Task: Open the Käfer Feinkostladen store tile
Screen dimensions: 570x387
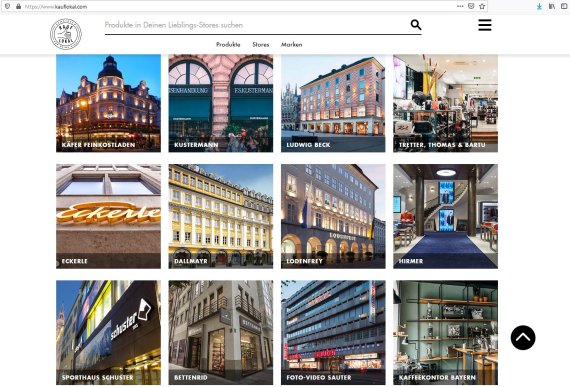Action: [x=108, y=103]
